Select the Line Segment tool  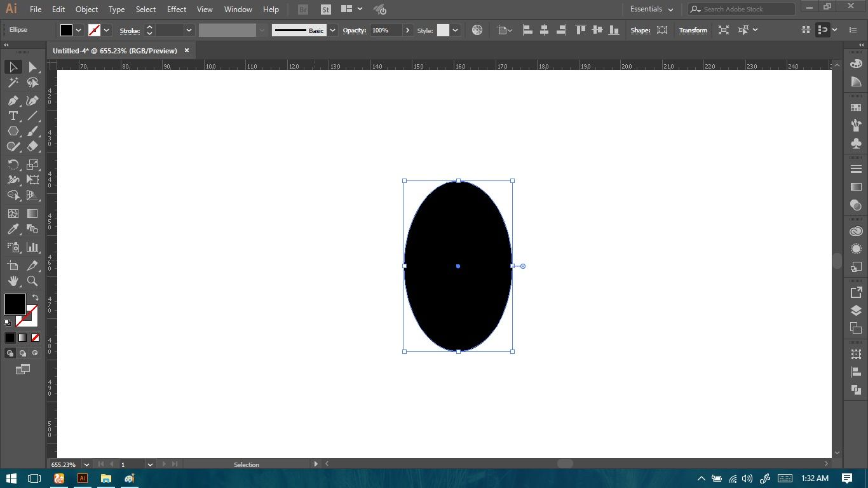pos(32,116)
